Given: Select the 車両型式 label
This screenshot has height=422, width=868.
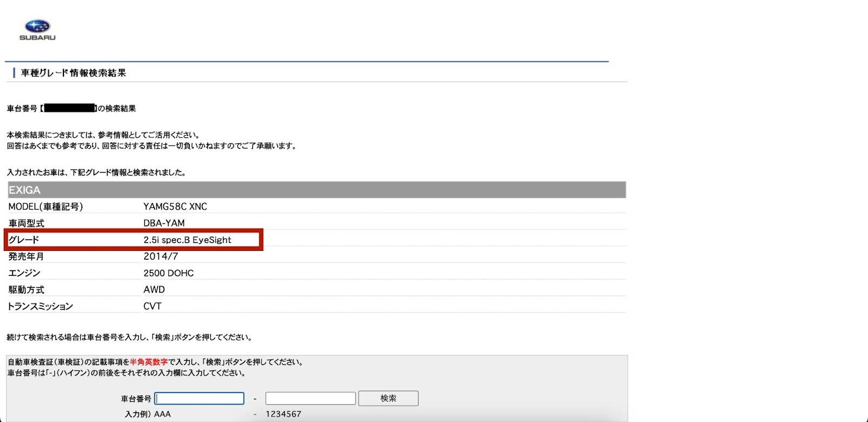Looking at the screenshot, I should click(x=26, y=223).
